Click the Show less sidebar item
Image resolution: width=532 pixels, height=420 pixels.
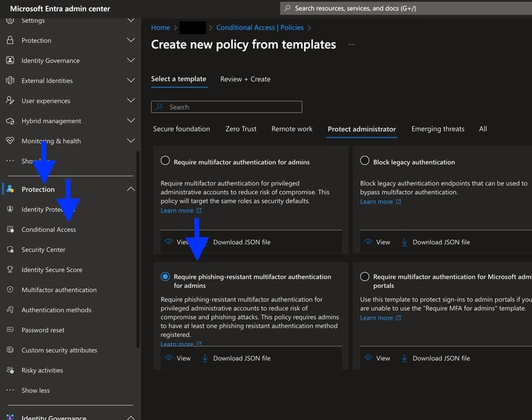(35, 390)
